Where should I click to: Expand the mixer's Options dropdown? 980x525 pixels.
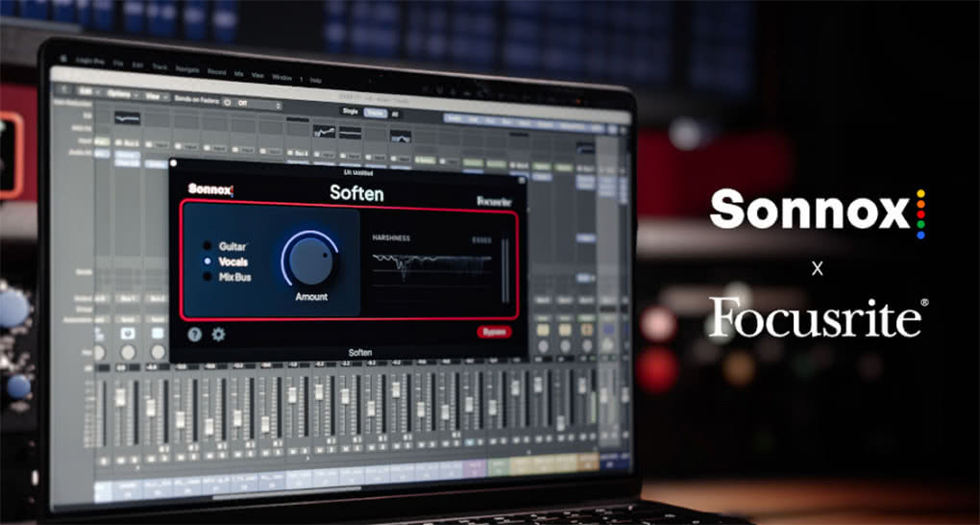[121, 94]
